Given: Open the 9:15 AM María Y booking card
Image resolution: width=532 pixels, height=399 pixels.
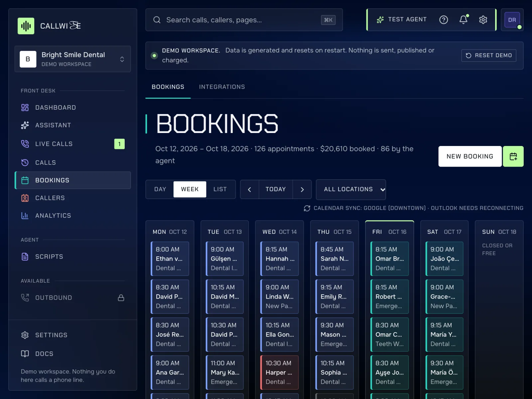Looking at the screenshot, I should (x=445, y=334).
